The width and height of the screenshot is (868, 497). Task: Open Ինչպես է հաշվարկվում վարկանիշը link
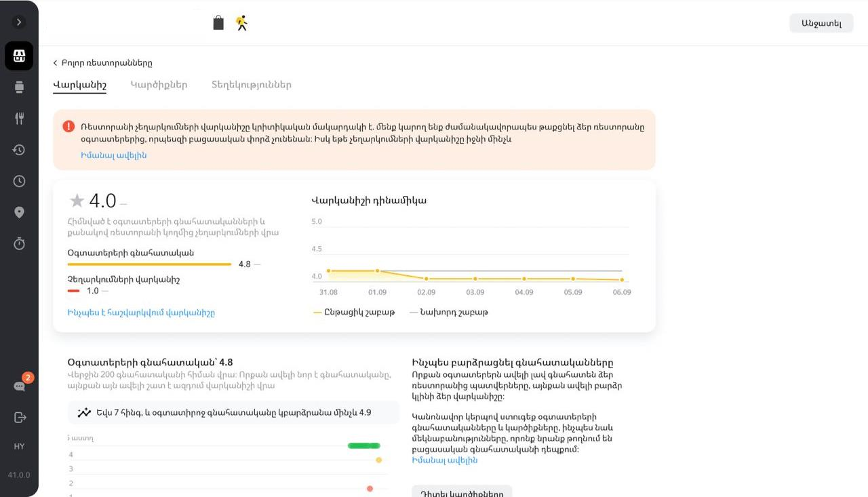pos(141,313)
